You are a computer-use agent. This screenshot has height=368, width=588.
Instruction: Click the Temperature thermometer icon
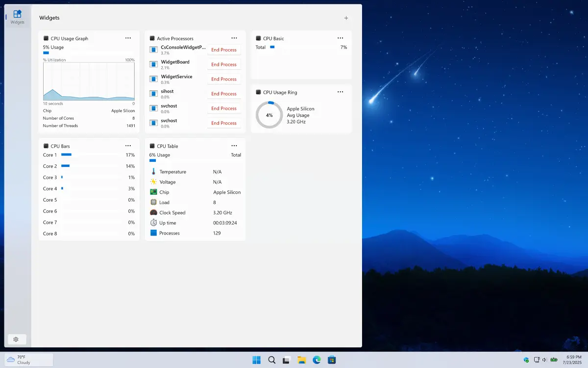[x=153, y=172]
